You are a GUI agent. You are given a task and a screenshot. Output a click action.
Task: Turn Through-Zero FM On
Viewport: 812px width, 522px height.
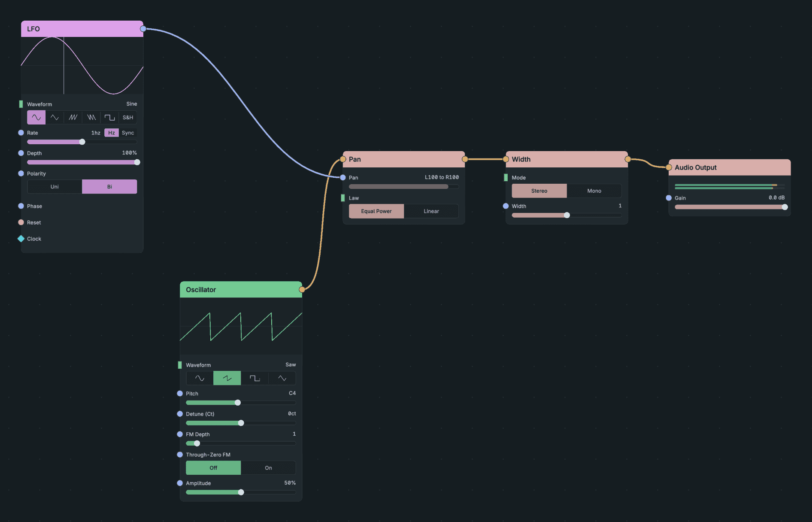[268, 468]
